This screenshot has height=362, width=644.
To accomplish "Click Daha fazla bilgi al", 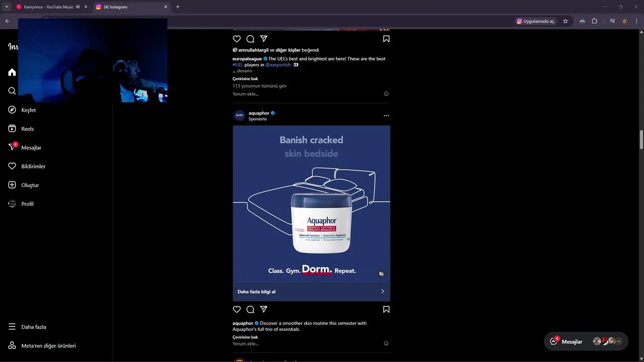I will [311, 292].
